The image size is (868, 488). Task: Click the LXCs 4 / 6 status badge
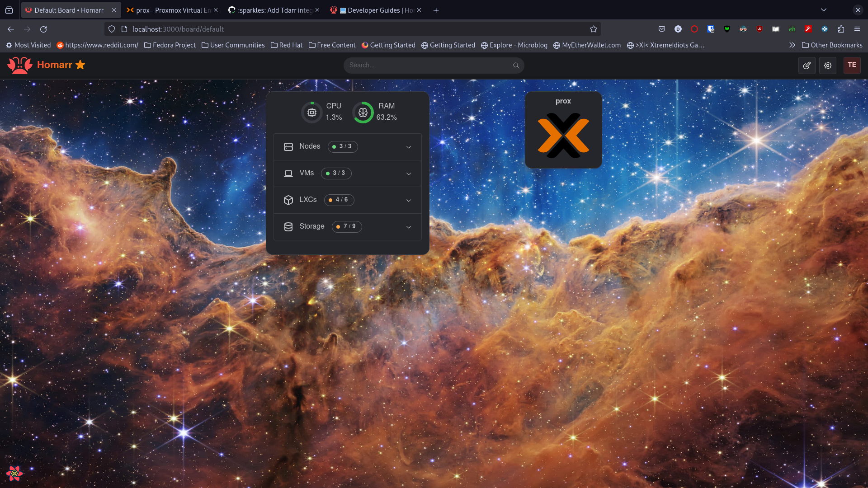tap(339, 200)
